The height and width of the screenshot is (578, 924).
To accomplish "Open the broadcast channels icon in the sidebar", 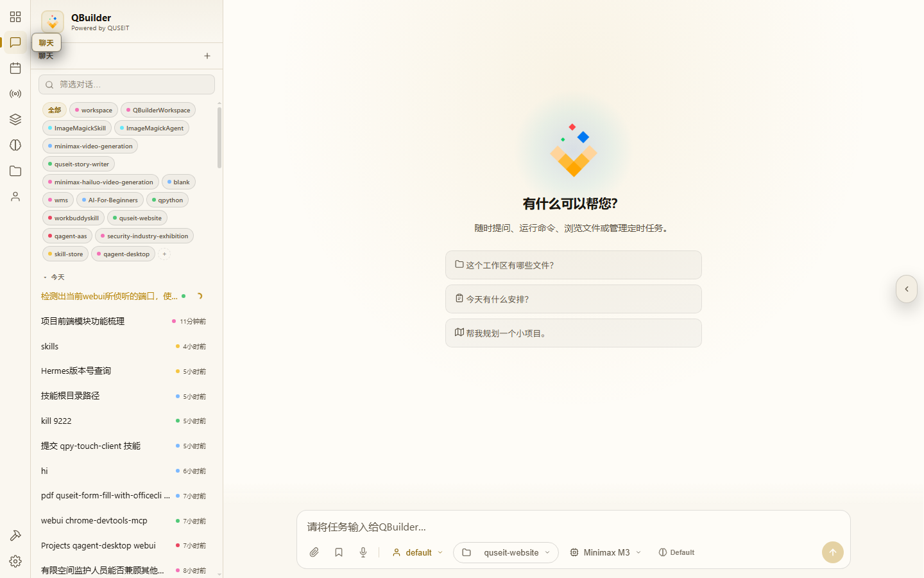I will [x=15, y=94].
